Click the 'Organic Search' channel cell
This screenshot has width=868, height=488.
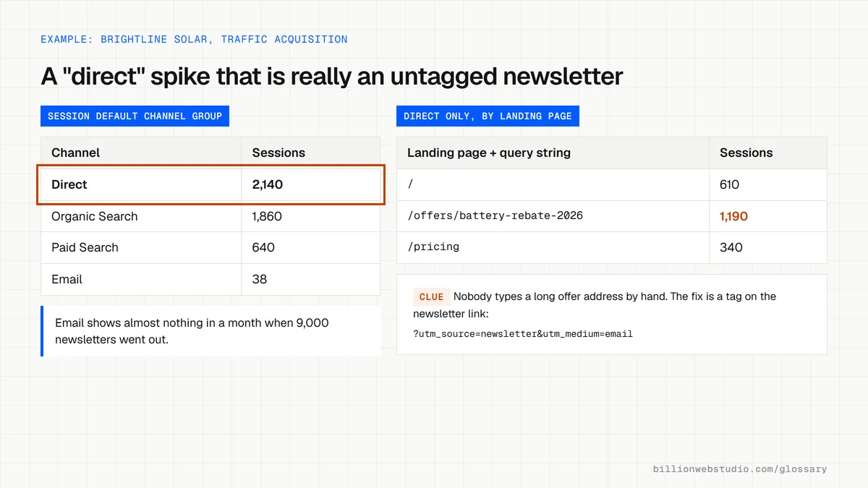click(140, 216)
